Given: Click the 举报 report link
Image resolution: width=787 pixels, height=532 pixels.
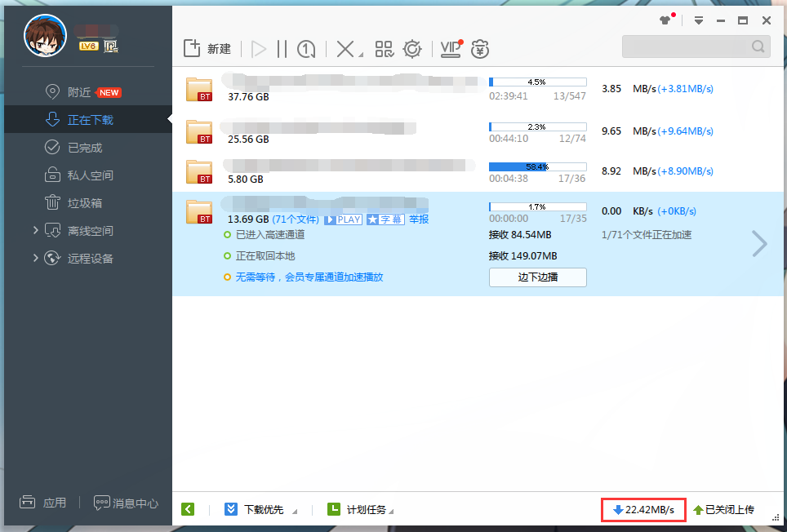Looking at the screenshot, I should click(x=419, y=219).
